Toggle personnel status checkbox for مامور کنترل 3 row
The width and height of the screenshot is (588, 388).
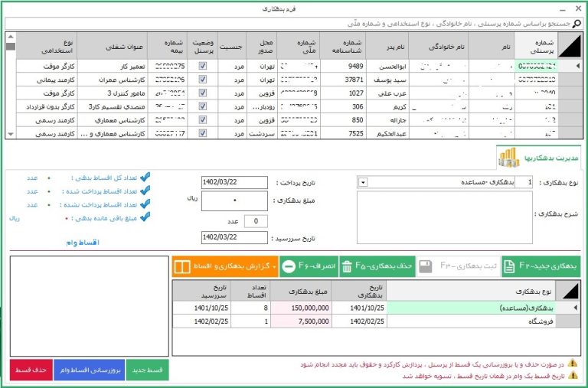pos(202,93)
